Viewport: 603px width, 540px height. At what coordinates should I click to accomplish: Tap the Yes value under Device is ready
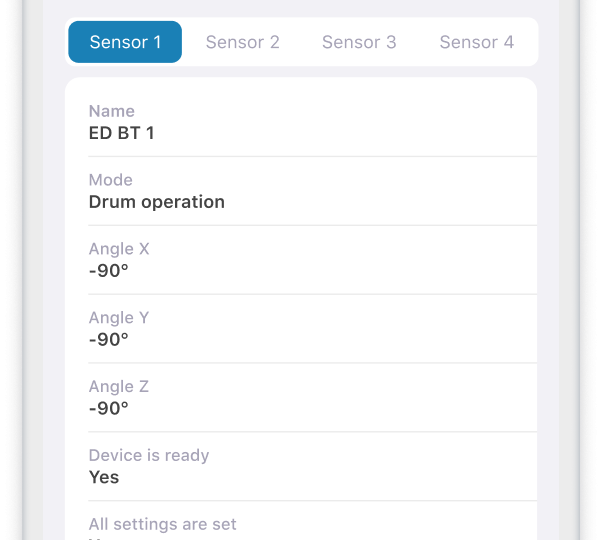tap(104, 478)
